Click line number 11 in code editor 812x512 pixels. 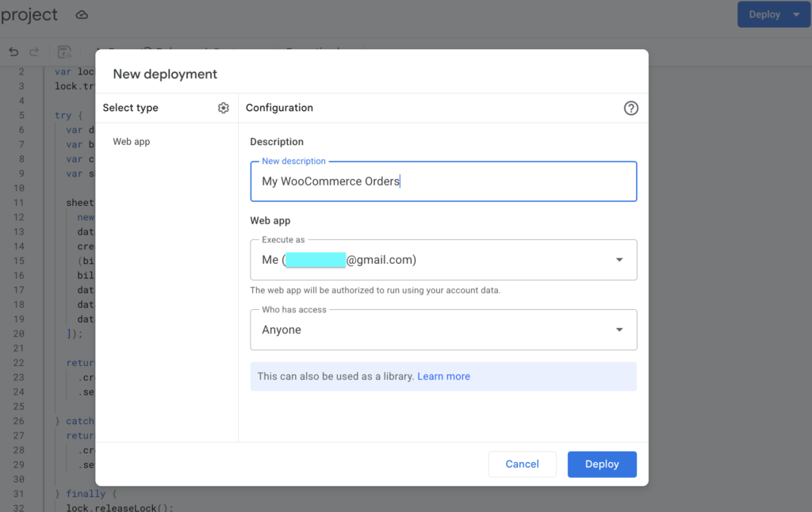click(x=19, y=202)
